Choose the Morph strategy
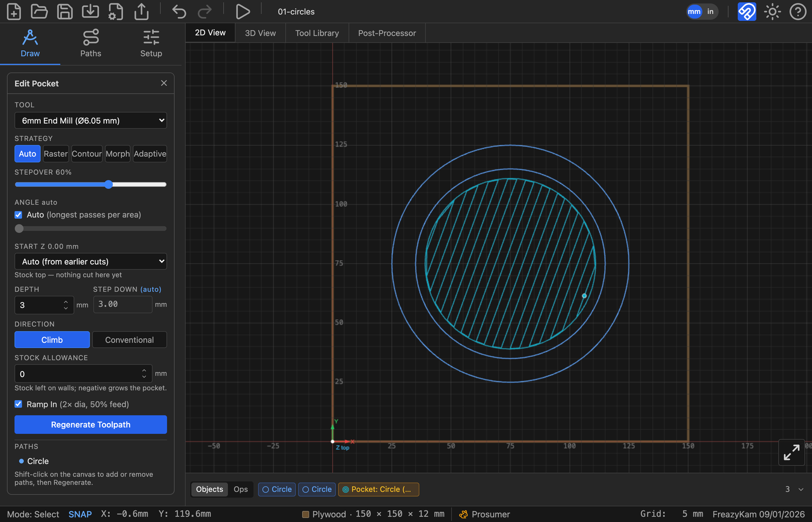Viewport: 812px width, 522px height. 118,154
